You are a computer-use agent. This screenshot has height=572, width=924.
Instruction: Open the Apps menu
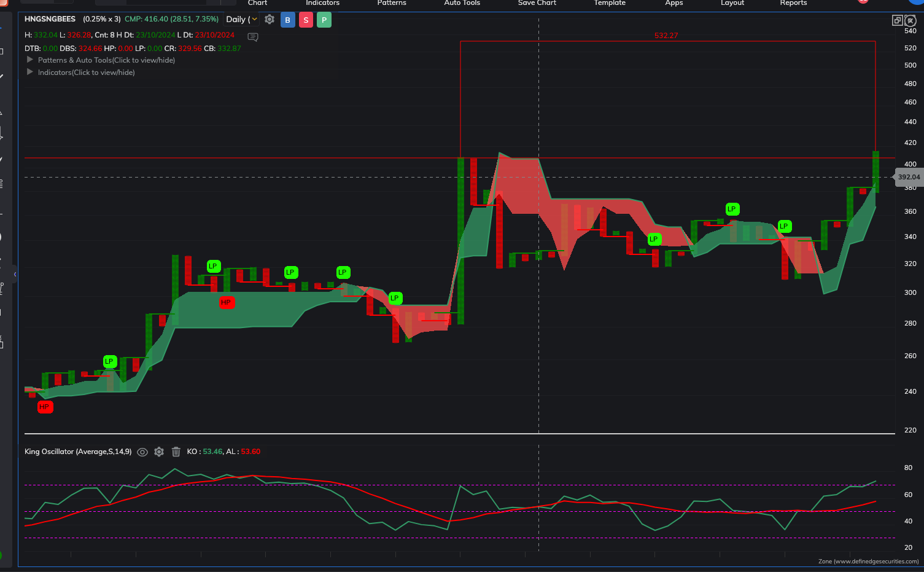(x=674, y=3)
